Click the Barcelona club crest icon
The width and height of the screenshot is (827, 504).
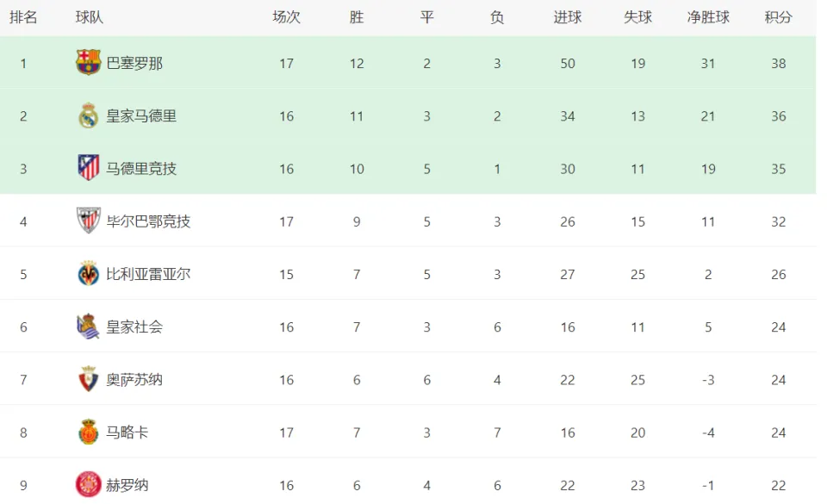click(88, 62)
